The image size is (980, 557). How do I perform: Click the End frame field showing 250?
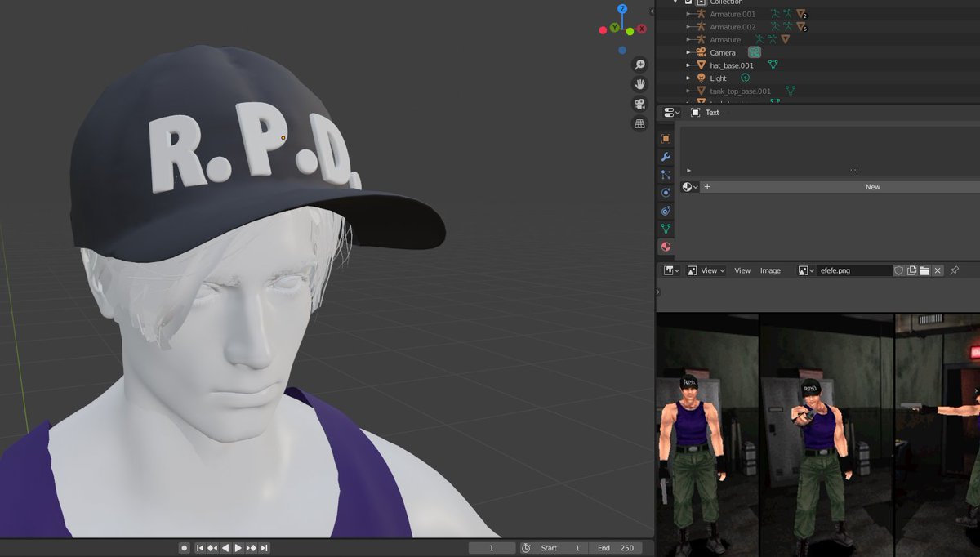coord(616,548)
